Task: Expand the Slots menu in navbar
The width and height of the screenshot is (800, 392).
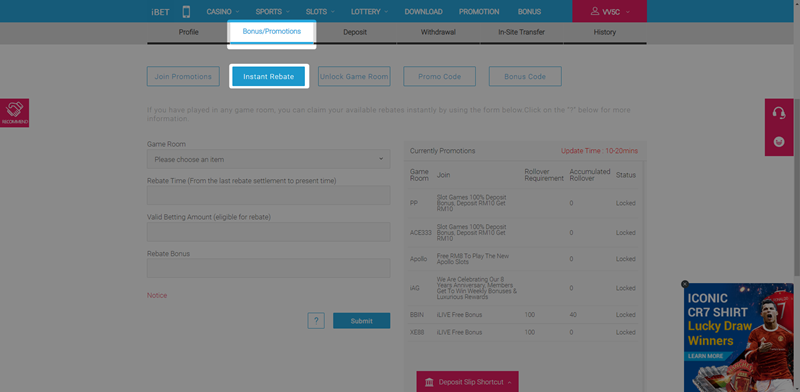Action: pos(320,11)
